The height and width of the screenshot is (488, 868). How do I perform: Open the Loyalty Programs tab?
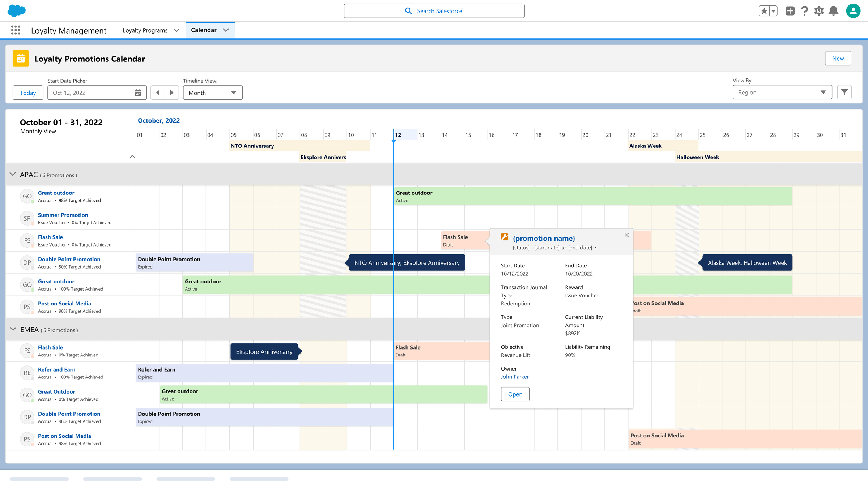point(145,30)
